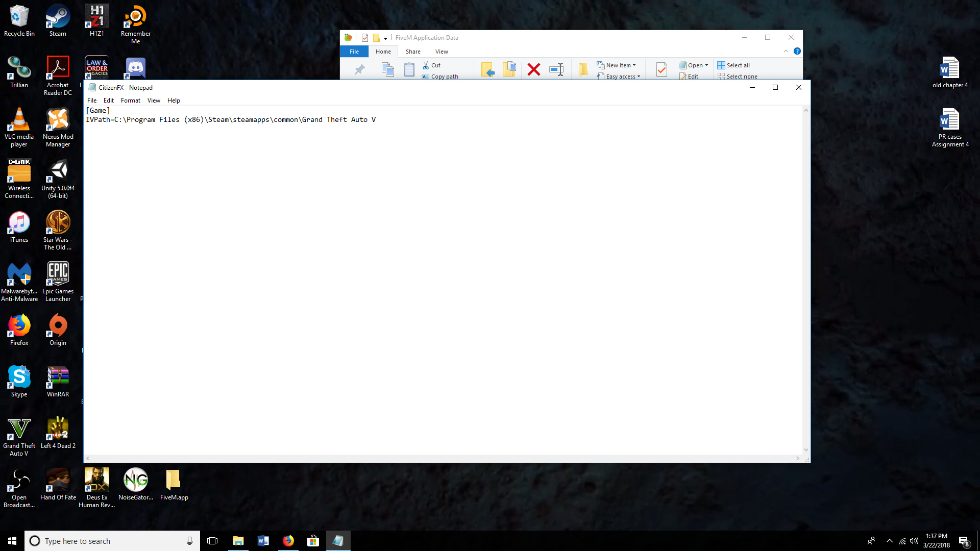The height and width of the screenshot is (551, 980).
Task: Open Quick Access Toolbar customize dropdown
Action: click(x=385, y=38)
